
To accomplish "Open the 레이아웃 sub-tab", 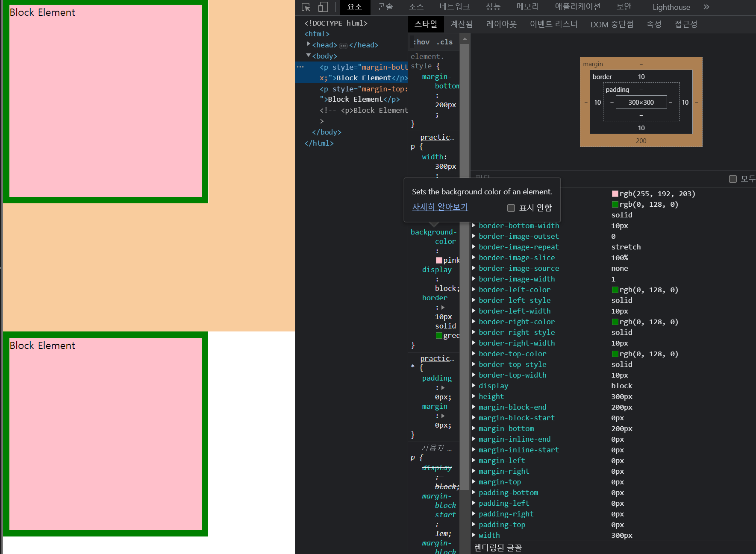I will 502,24.
